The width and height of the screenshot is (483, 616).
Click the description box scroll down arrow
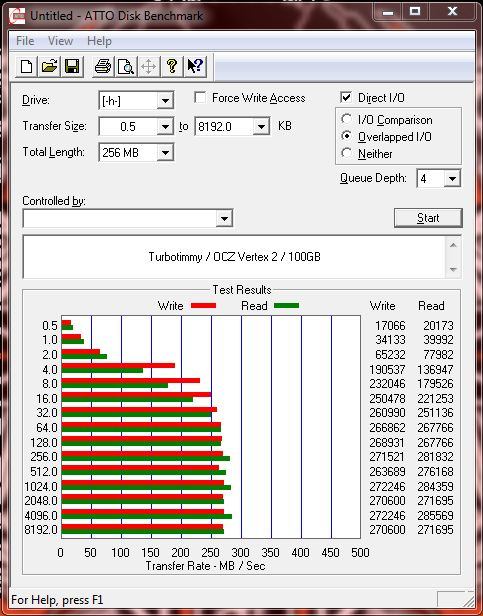click(453, 269)
